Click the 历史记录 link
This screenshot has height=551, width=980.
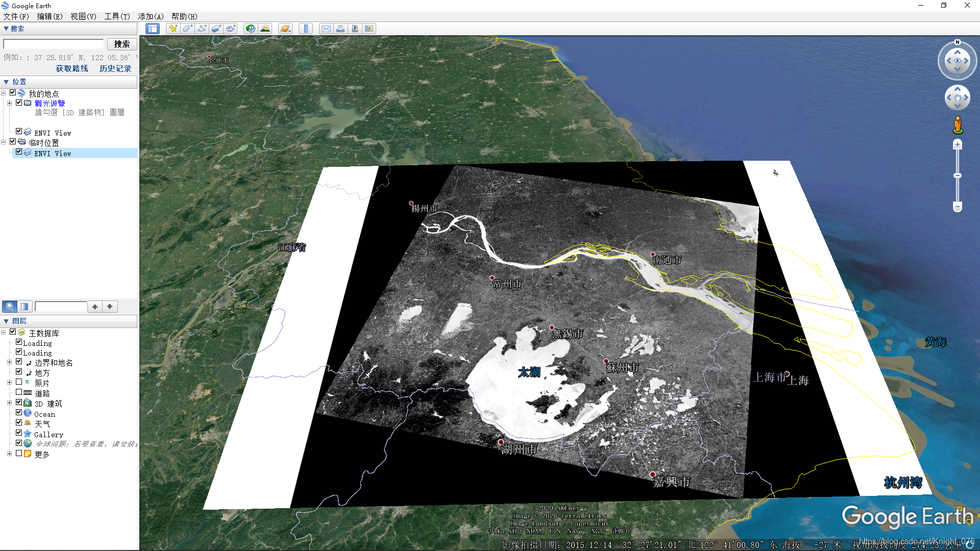point(115,68)
